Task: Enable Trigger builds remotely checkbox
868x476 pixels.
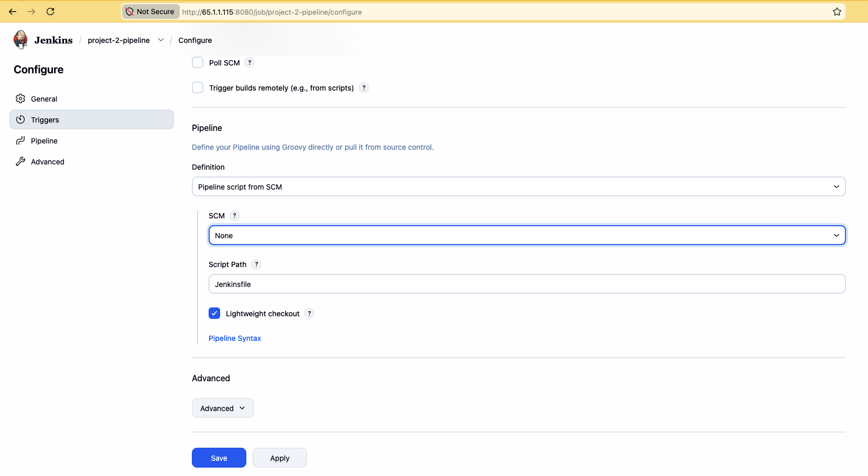Action: (198, 87)
